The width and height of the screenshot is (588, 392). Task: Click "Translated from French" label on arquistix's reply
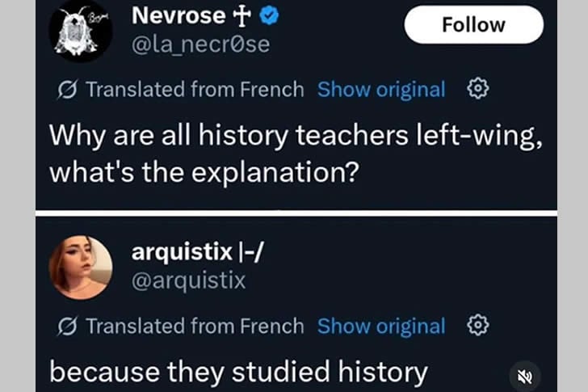pyautogui.click(x=194, y=326)
